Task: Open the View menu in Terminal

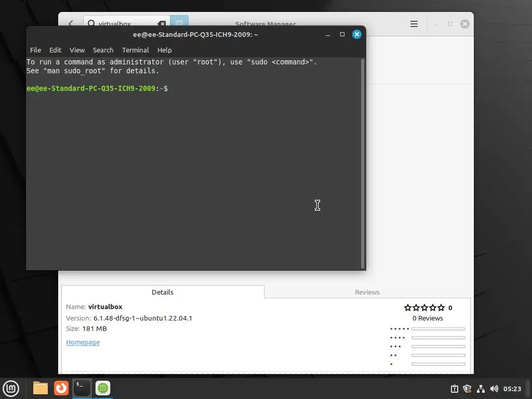Action: click(77, 50)
